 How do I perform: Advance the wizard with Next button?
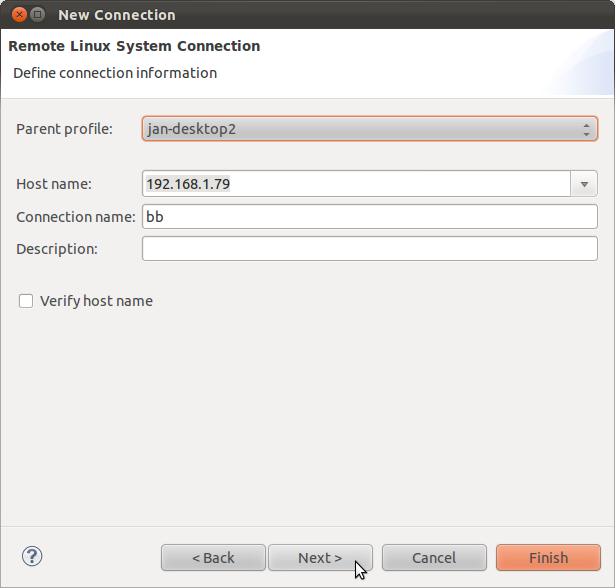tap(320, 557)
